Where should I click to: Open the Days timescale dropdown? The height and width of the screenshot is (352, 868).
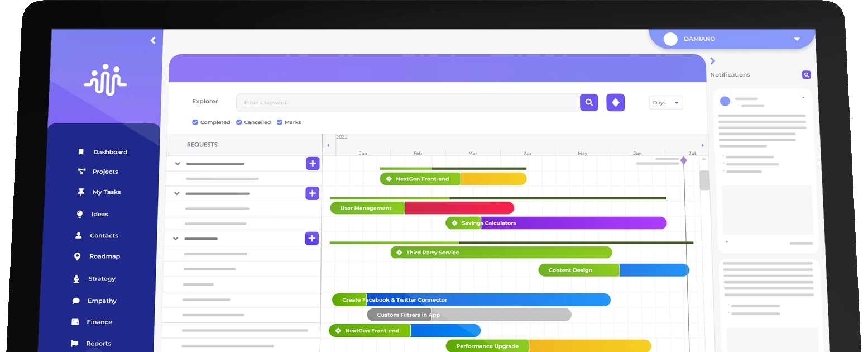[x=665, y=103]
